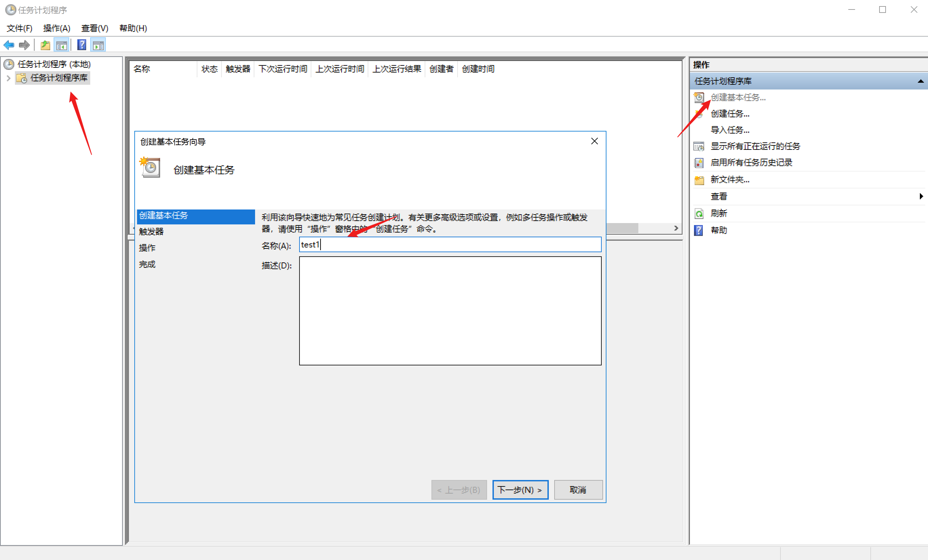
Task: Click the Up one level folder icon
Action: (x=45, y=45)
